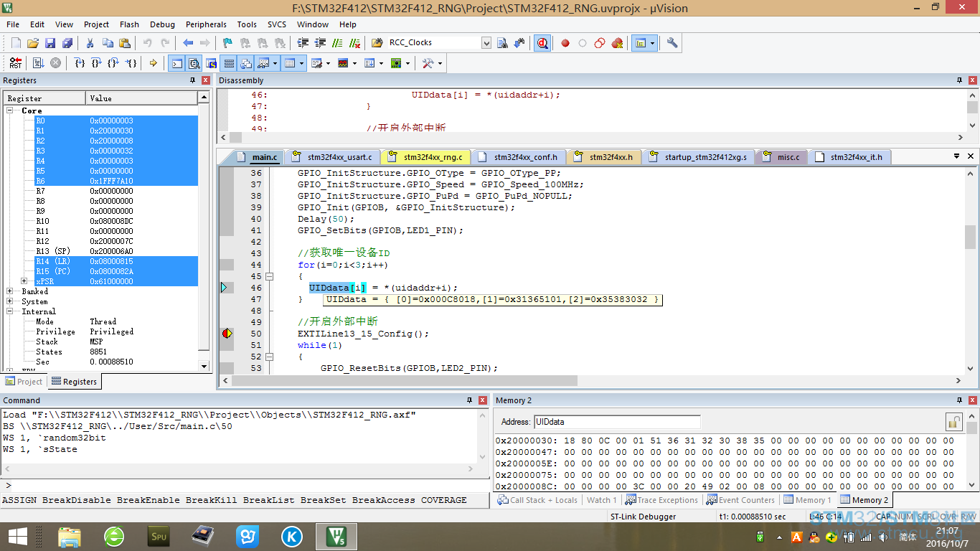Create a new file with the toolbar icon
980x551 pixels.
tap(16, 43)
